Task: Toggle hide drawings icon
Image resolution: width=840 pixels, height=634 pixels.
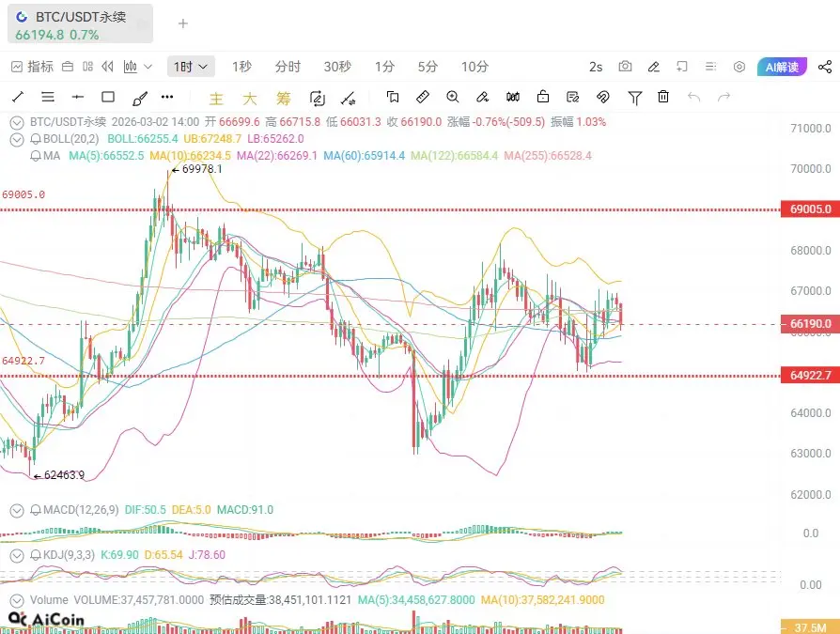Action: (x=602, y=97)
